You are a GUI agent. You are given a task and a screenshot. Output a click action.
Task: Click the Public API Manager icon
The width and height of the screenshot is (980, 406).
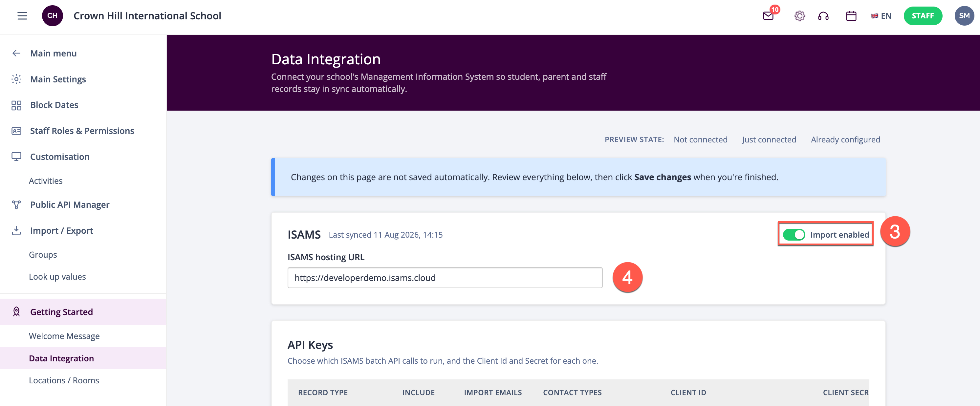16,204
